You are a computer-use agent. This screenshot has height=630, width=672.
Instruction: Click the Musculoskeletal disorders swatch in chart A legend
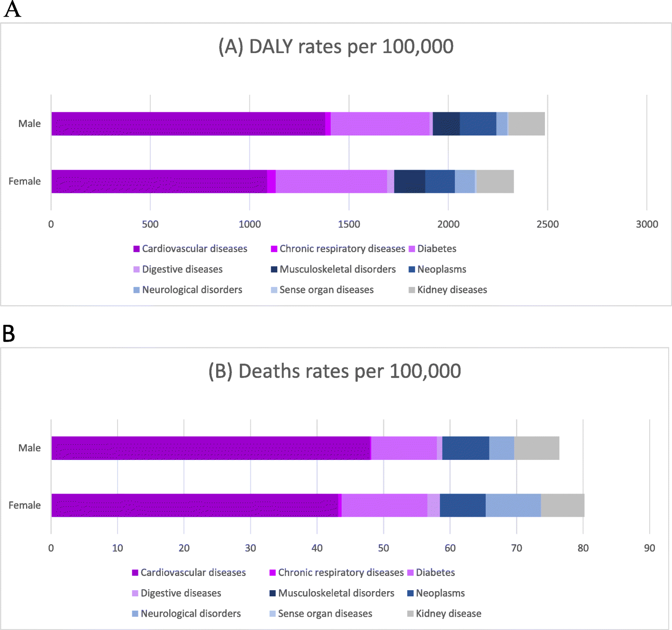tap(274, 270)
